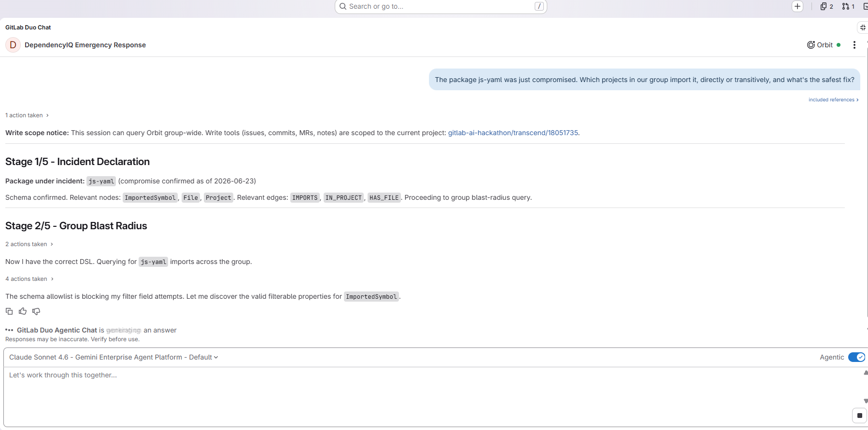This screenshot has width=868, height=430.
Task: Click the 'Stage 2/5 - Group Blast Radius' heading
Action: [76, 226]
